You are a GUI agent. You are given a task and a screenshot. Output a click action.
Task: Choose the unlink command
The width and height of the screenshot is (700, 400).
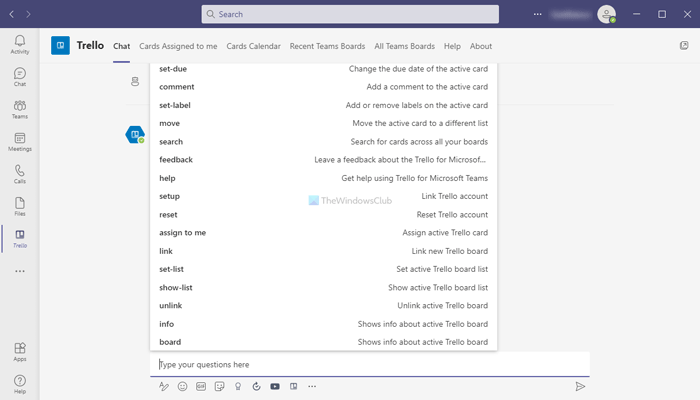[324, 305]
